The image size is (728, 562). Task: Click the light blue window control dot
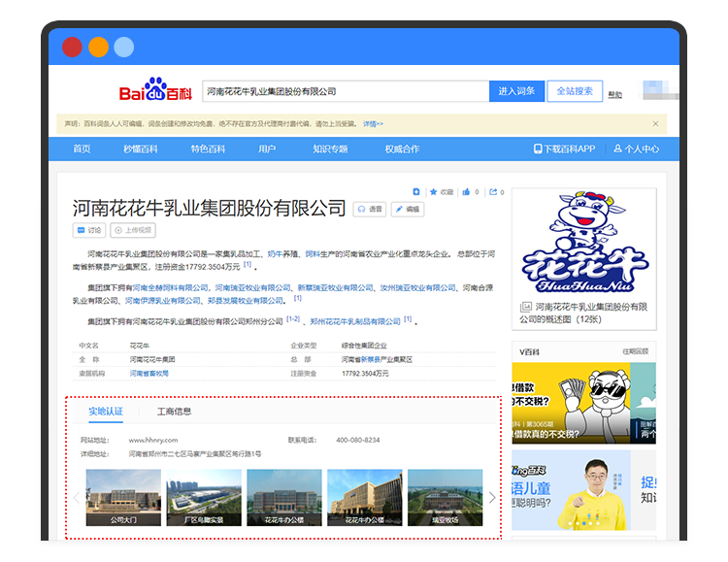(x=124, y=47)
